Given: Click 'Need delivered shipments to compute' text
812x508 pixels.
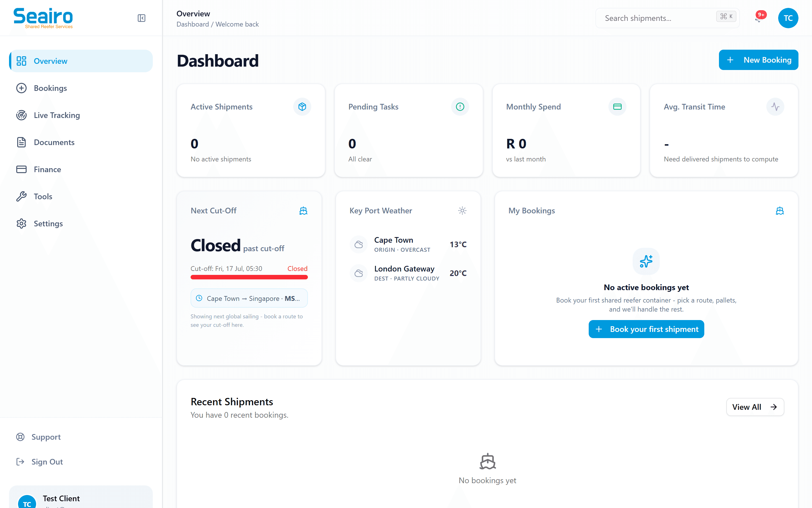Looking at the screenshot, I should point(721,159).
